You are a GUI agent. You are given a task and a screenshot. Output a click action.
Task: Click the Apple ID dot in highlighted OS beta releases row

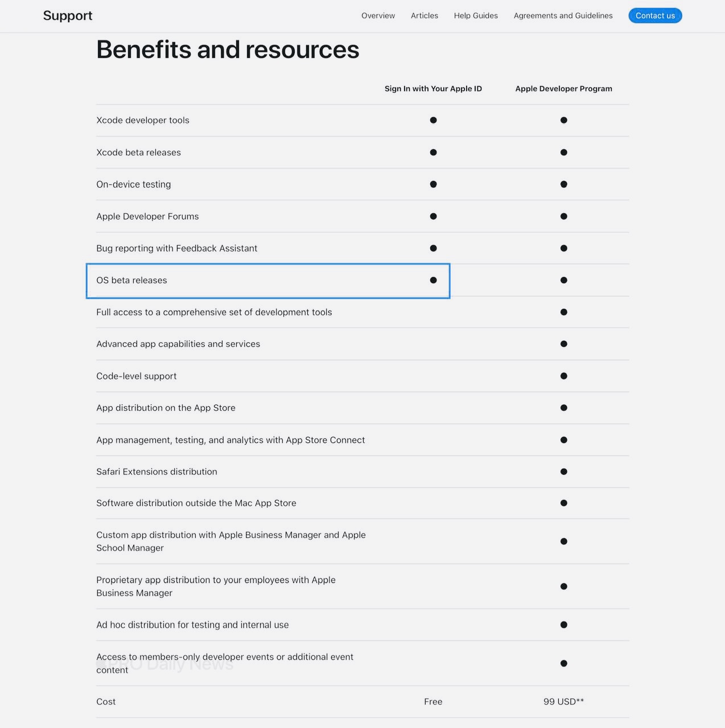pyautogui.click(x=433, y=280)
